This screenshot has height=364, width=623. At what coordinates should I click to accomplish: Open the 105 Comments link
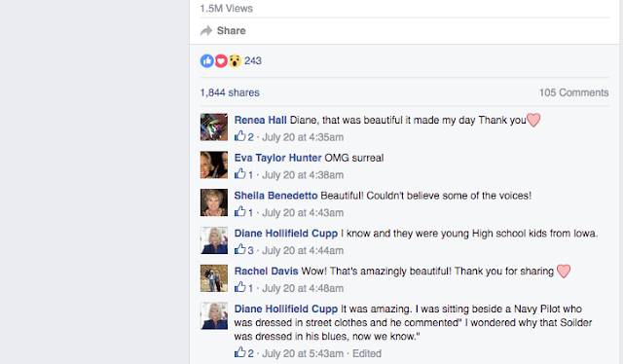click(573, 92)
